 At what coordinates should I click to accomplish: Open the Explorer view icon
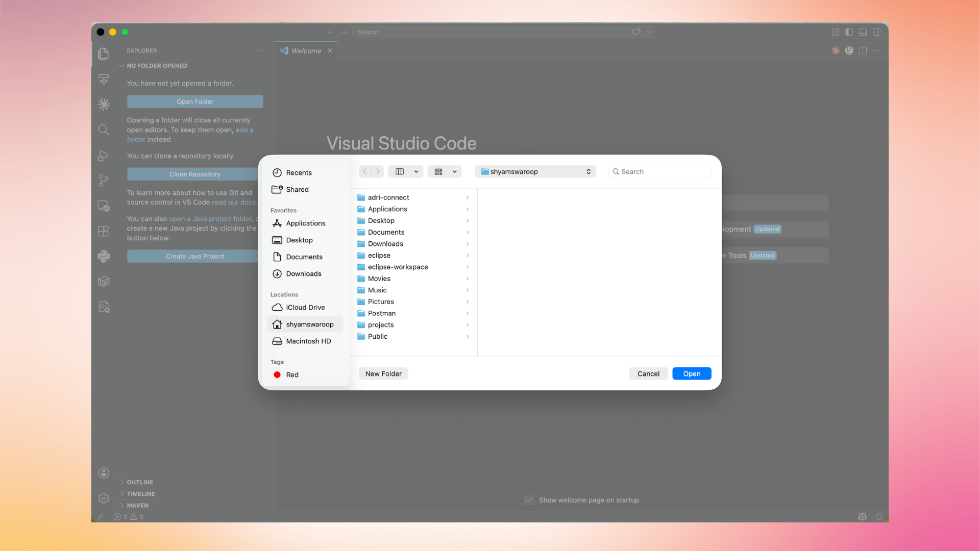tap(104, 54)
